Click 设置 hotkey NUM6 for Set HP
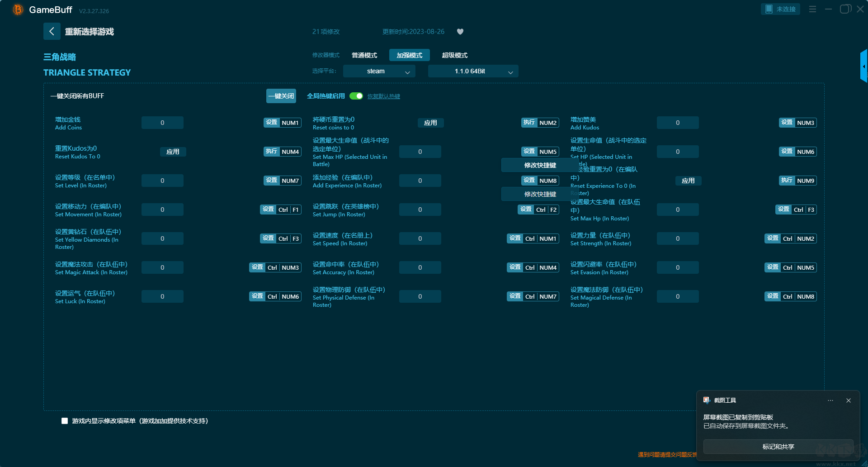The width and height of the screenshot is (868, 467). click(798, 152)
